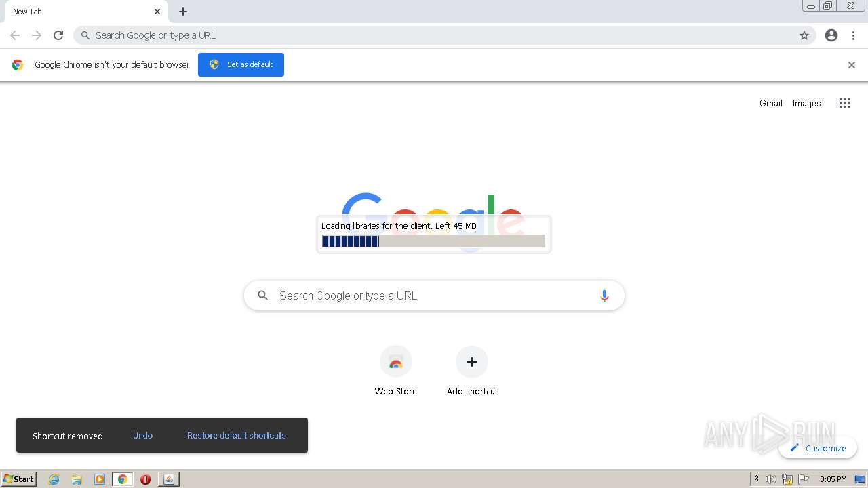The height and width of the screenshot is (488, 868).
Task: Click the Chrome logo in the infobar
Action: click(x=18, y=65)
